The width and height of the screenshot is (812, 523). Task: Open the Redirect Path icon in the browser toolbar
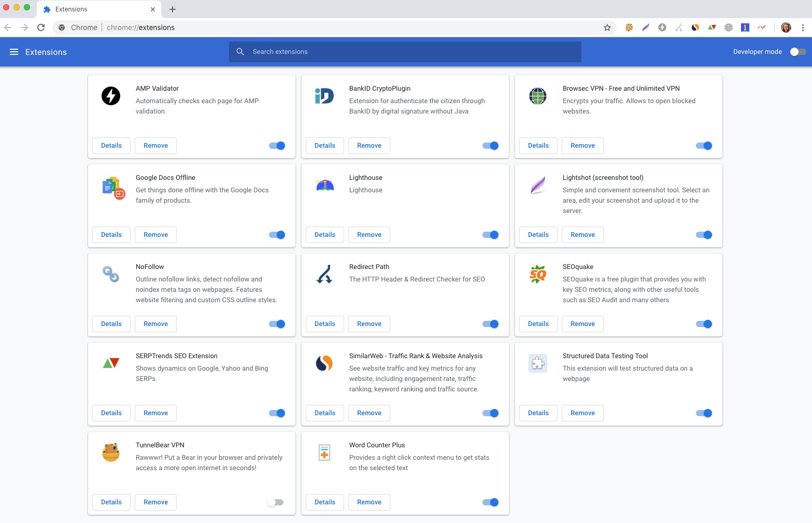coord(679,27)
